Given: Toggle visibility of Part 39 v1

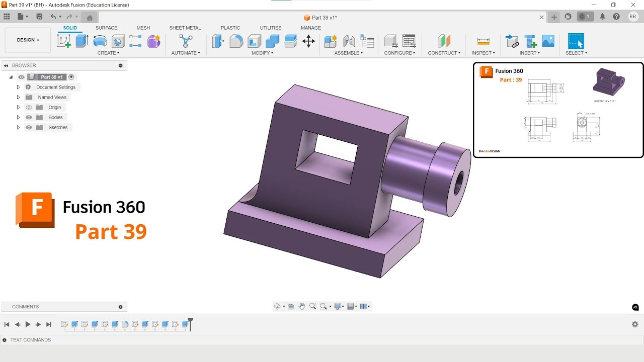Looking at the screenshot, I should click(x=21, y=77).
